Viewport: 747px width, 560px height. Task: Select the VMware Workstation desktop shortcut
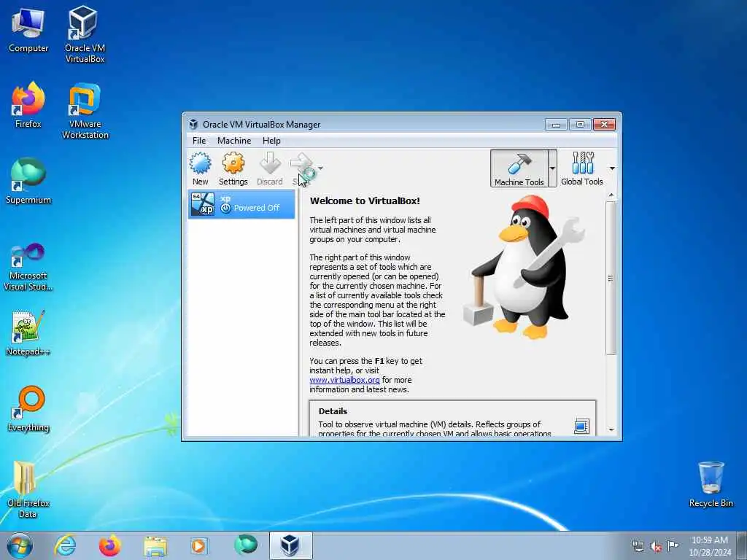[x=85, y=111]
